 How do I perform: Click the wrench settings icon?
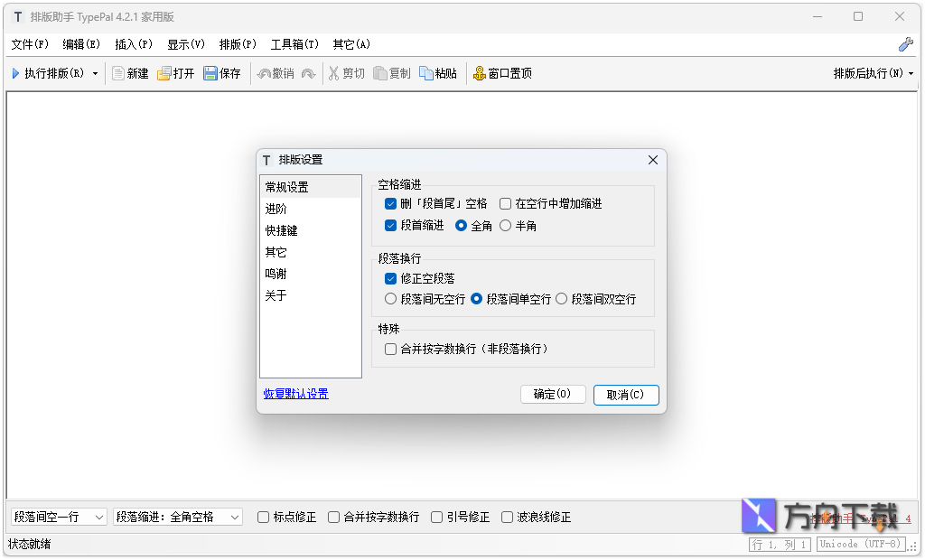point(905,44)
